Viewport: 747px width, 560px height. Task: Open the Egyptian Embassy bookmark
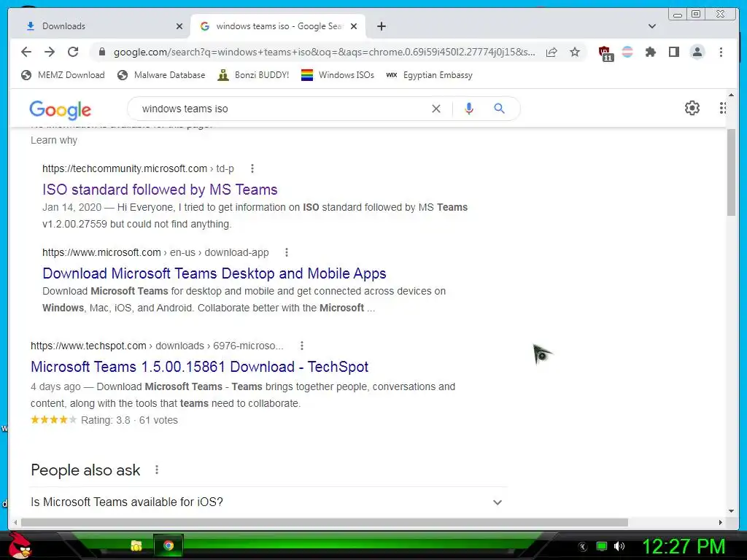(429, 75)
